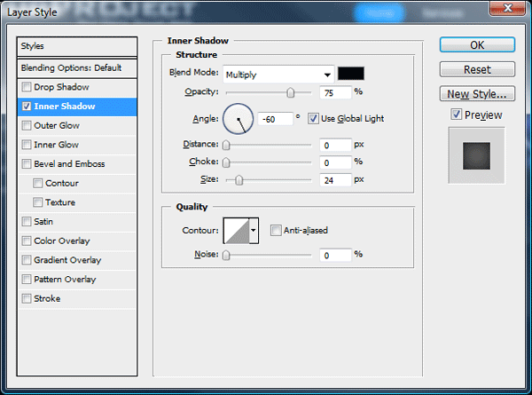
Task: Select the Satin style label
Action: click(x=43, y=222)
